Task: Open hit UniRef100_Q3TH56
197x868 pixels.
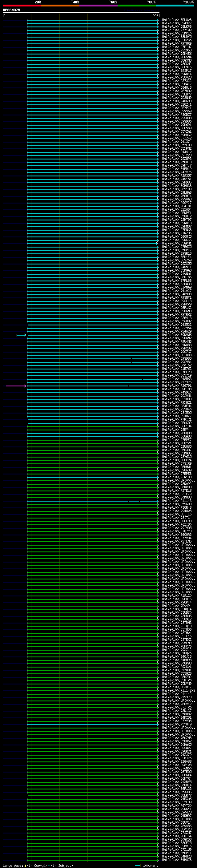Action: coord(177,629)
